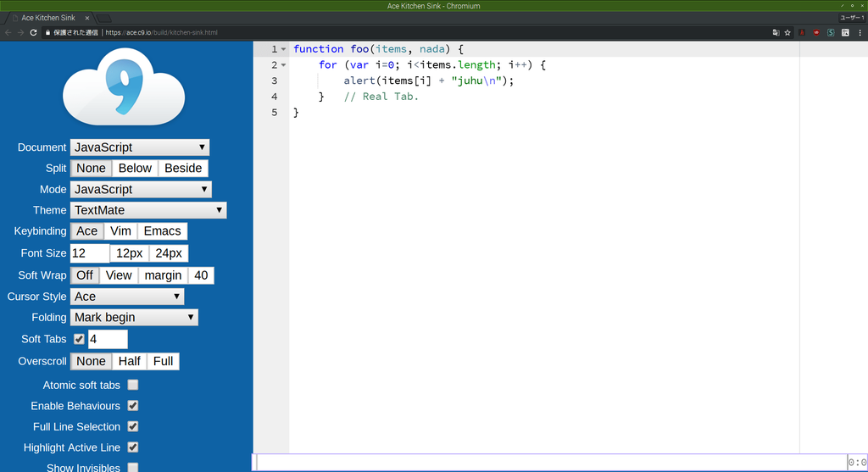Image resolution: width=868 pixels, height=472 pixels.
Task: Click the Soft Tabs size field
Action: tap(108, 339)
